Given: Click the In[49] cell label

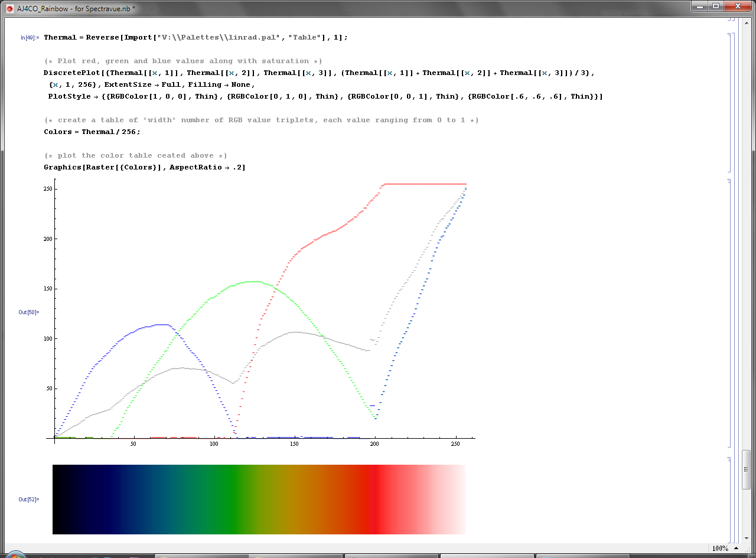Looking at the screenshot, I should point(30,38).
